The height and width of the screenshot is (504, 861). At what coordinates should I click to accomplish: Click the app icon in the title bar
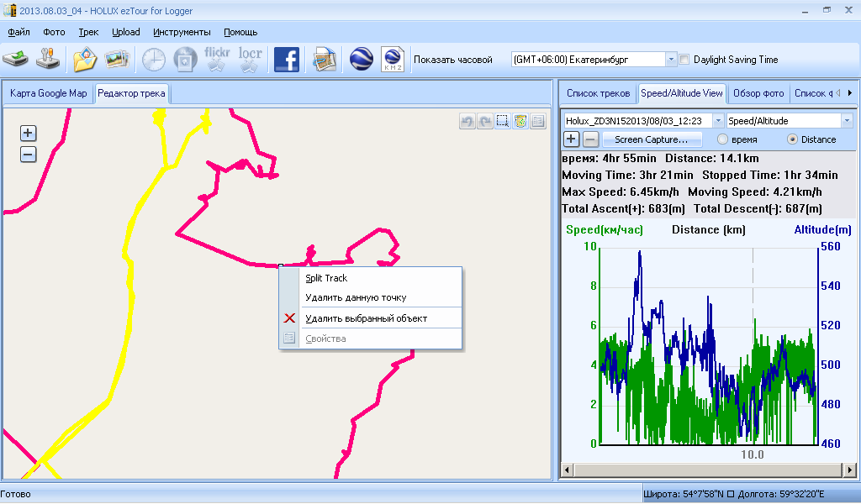point(9,10)
